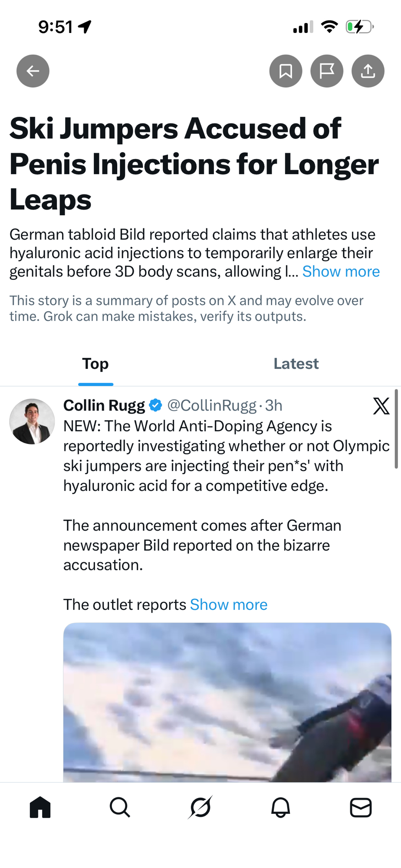This screenshot has width=401, height=868.
Task: Open Notifications bell
Action: click(281, 807)
